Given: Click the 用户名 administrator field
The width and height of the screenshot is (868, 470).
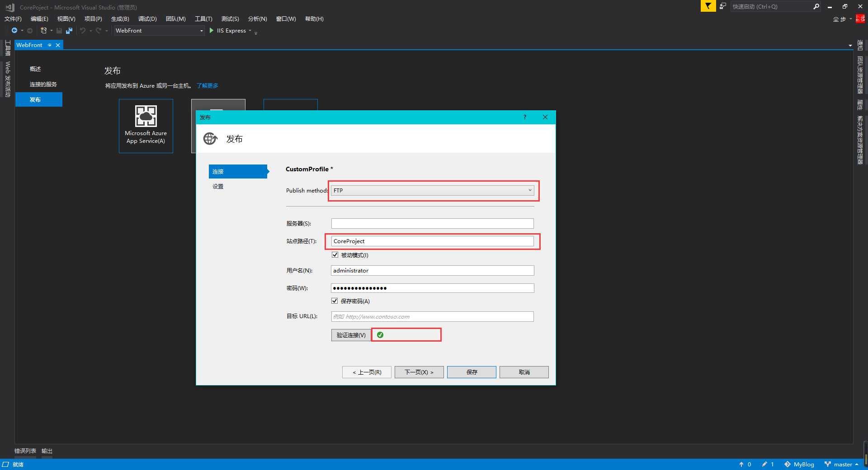Looking at the screenshot, I should pos(433,270).
